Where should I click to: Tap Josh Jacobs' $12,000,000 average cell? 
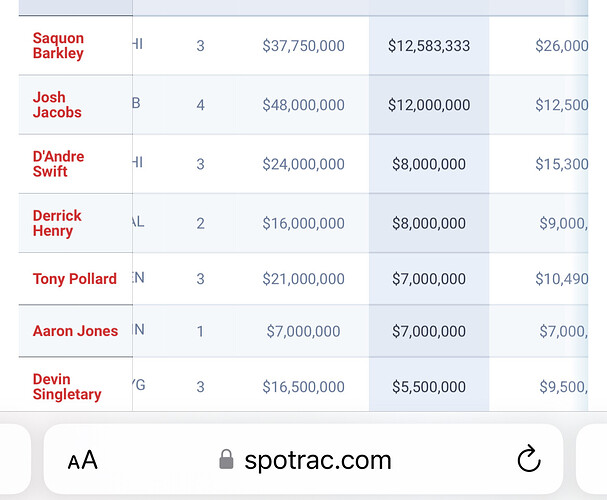click(429, 105)
